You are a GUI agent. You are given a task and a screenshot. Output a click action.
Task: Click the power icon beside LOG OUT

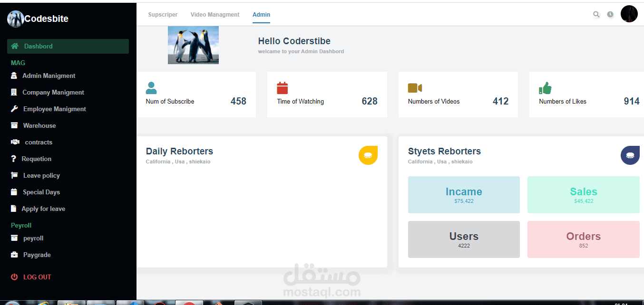click(x=15, y=276)
